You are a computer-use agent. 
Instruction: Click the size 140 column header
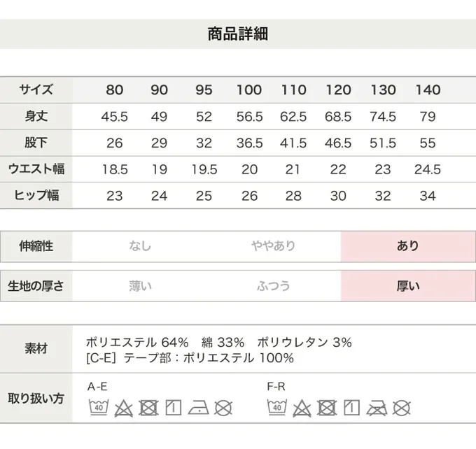coord(428,90)
